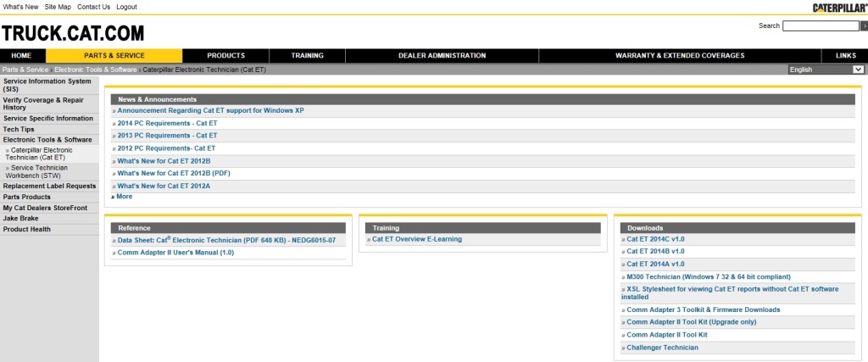This screenshot has width=868, height=362.
Task: Click Downloads section header
Action: (737, 228)
